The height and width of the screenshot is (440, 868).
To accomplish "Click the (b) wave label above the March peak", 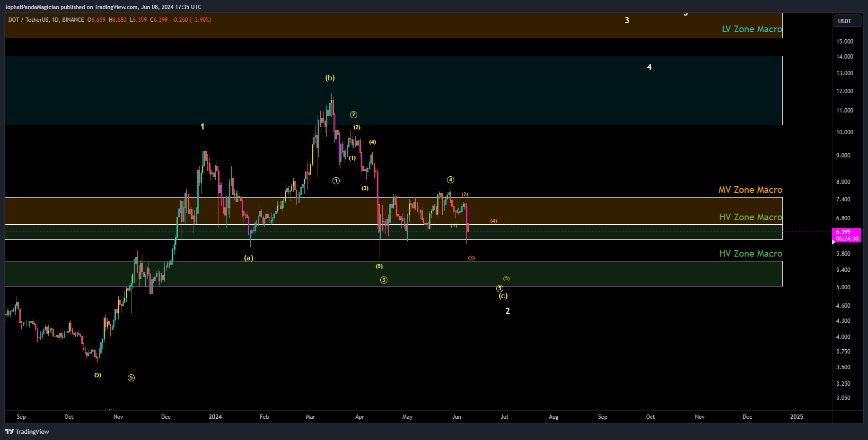I will click(330, 78).
